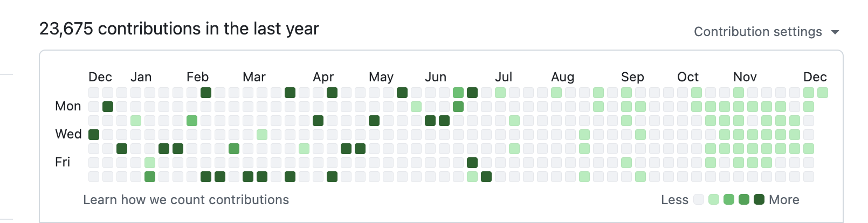
Task: Open the 'Learn how we count contributions' link
Action: (x=186, y=200)
